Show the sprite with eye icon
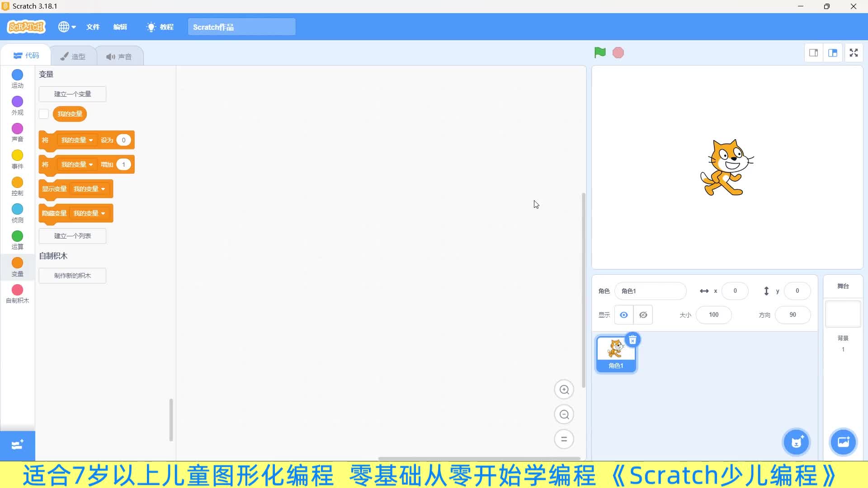868x488 pixels. pos(624,315)
